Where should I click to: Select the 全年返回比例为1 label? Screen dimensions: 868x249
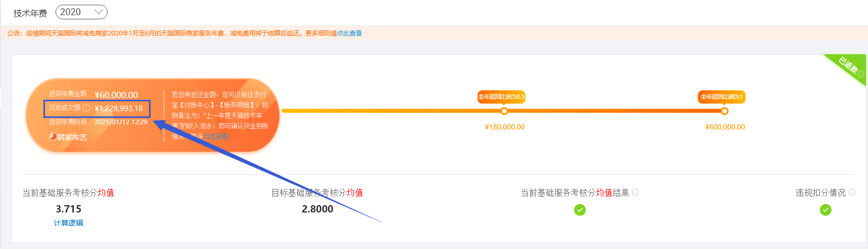722,97
